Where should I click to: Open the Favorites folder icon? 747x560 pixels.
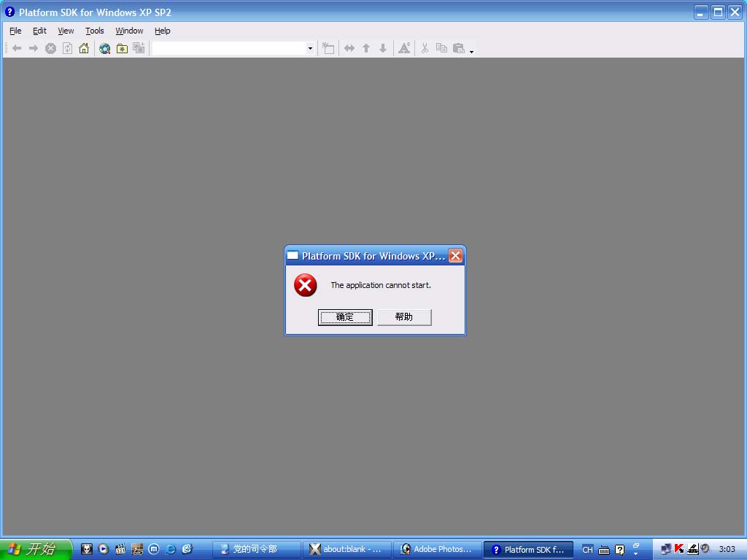point(122,48)
